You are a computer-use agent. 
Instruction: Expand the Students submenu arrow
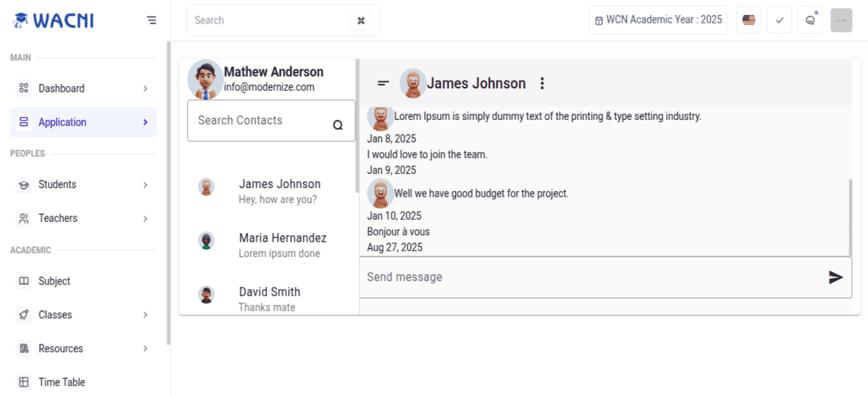145,185
